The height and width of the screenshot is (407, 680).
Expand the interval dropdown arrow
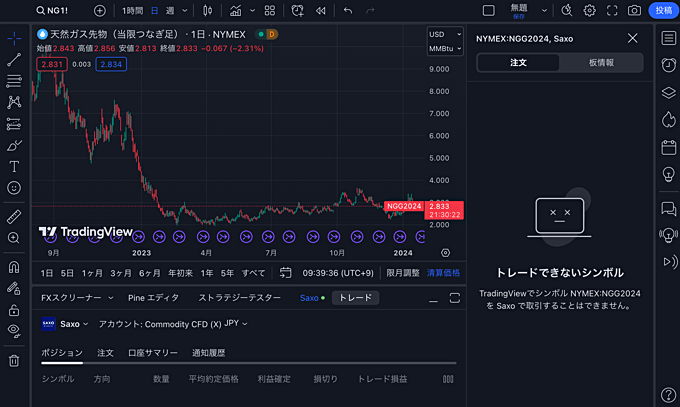pos(185,10)
